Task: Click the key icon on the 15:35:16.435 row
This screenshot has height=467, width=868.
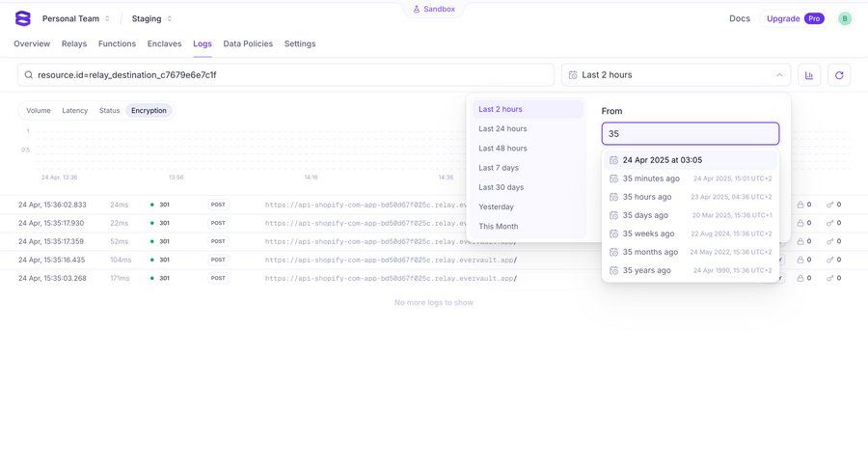Action: pyautogui.click(x=829, y=260)
